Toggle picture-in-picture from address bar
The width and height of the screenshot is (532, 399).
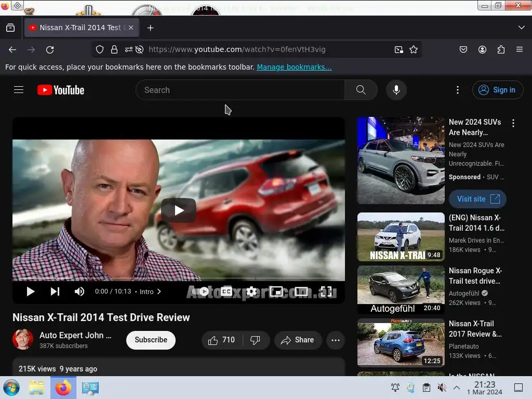pos(398,49)
